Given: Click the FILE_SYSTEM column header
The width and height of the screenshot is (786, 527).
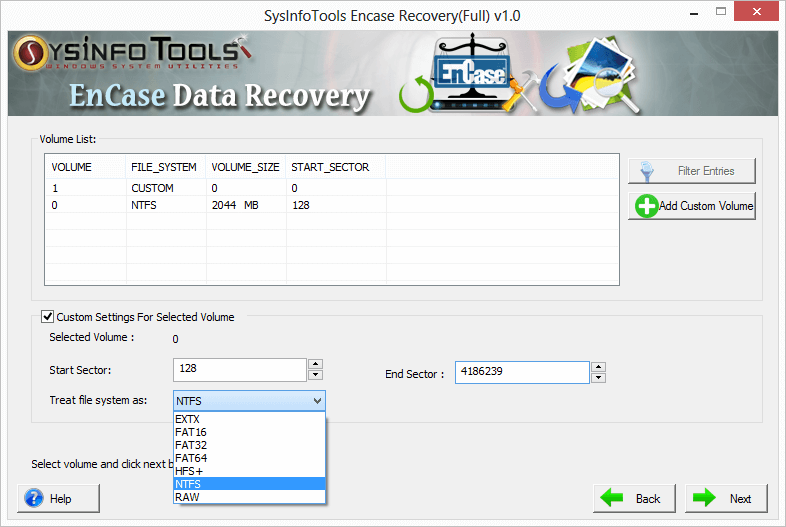Looking at the screenshot, I should click(165, 167).
